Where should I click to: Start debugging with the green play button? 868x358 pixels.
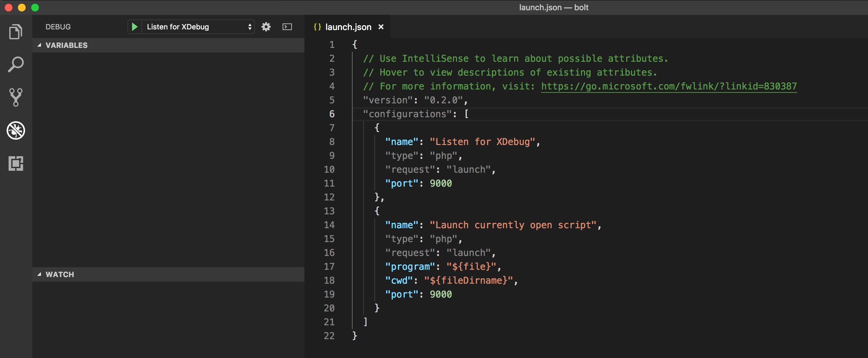pyautogui.click(x=134, y=27)
